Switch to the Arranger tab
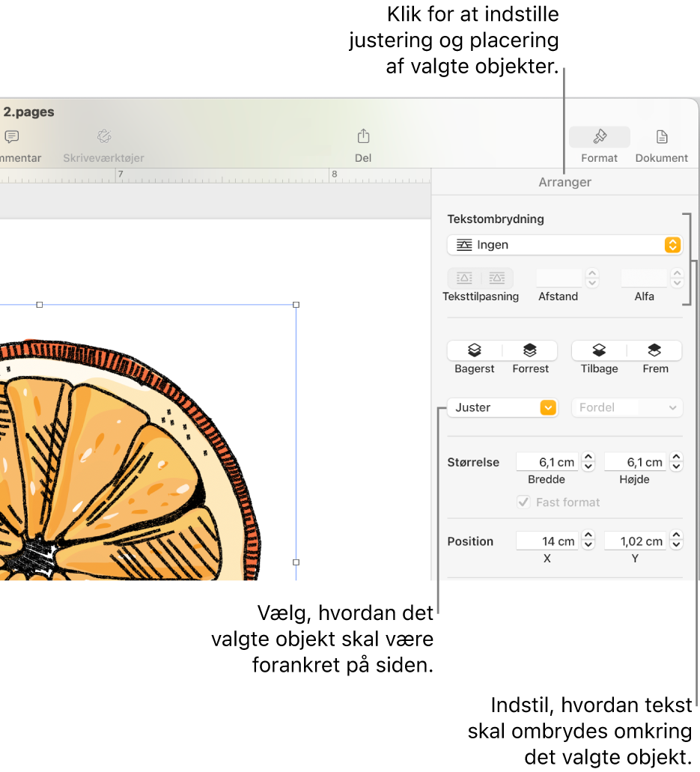700x772 pixels. pos(564,182)
